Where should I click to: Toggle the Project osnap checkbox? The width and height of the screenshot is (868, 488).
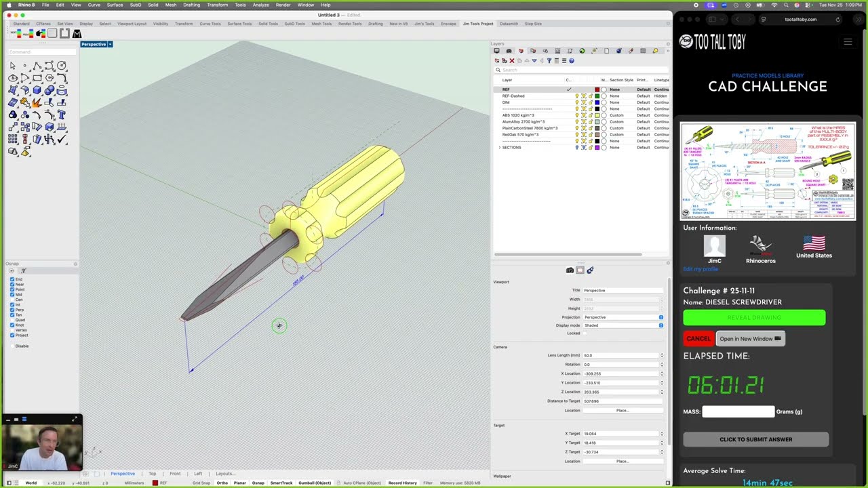click(x=12, y=335)
